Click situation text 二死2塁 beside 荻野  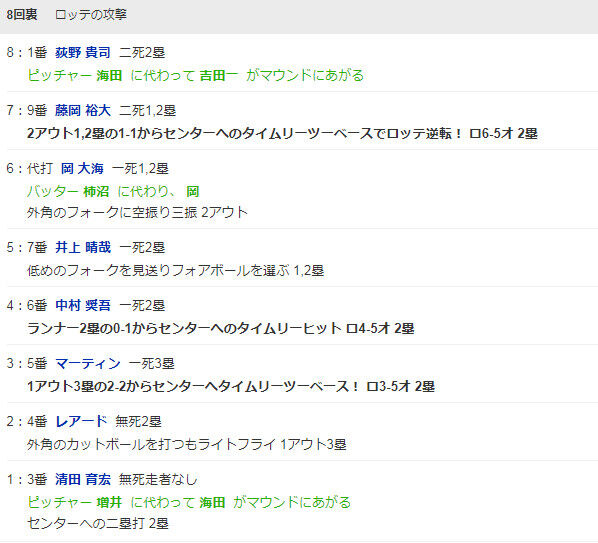point(142,52)
